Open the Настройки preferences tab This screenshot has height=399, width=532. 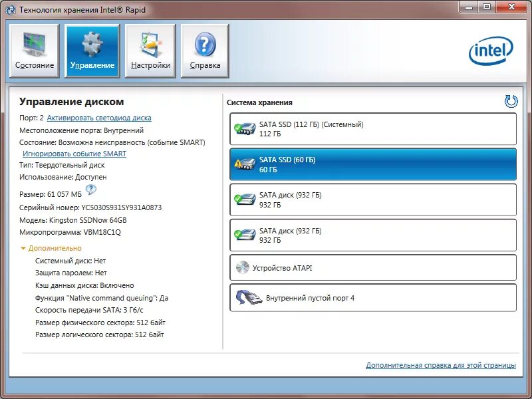tap(150, 51)
